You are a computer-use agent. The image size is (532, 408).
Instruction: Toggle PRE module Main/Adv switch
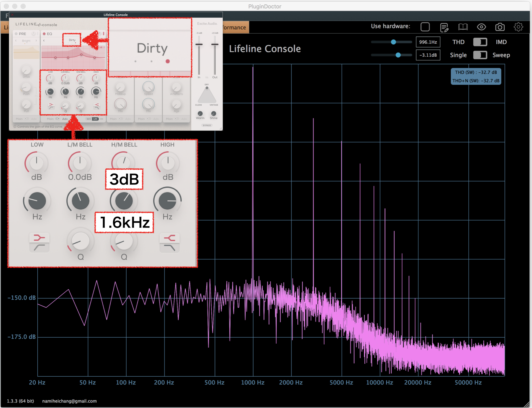pyautogui.click(x=26, y=119)
